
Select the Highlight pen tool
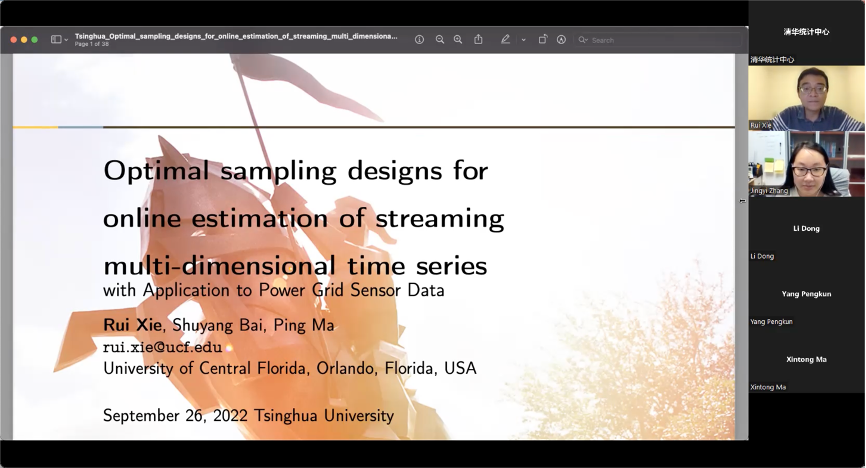click(x=505, y=40)
